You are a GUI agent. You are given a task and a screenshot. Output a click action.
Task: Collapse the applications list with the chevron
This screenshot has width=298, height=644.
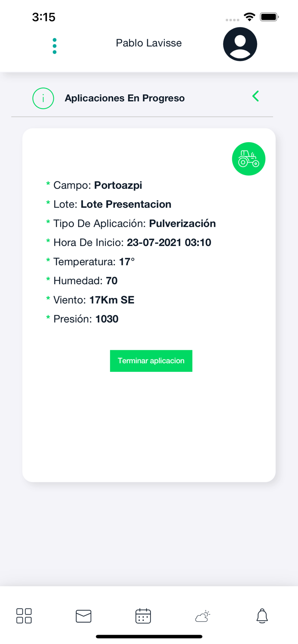[255, 97]
